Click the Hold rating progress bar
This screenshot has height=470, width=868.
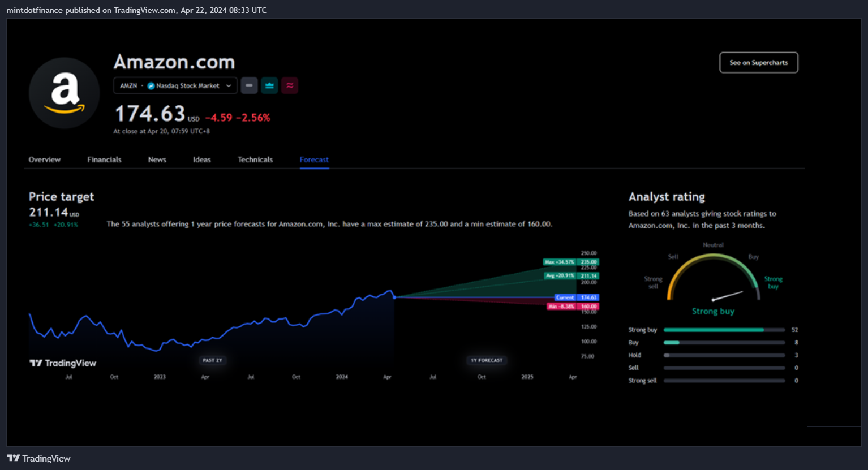(724, 355)
